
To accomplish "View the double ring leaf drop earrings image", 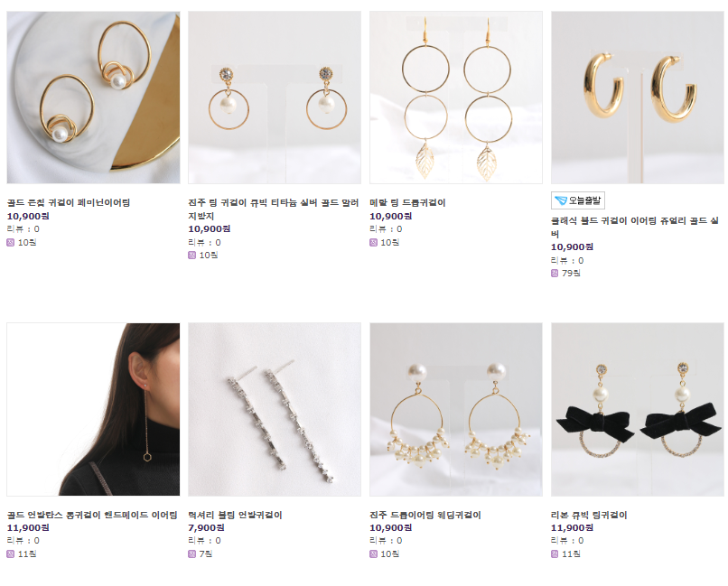I will (x=456, y=98).
